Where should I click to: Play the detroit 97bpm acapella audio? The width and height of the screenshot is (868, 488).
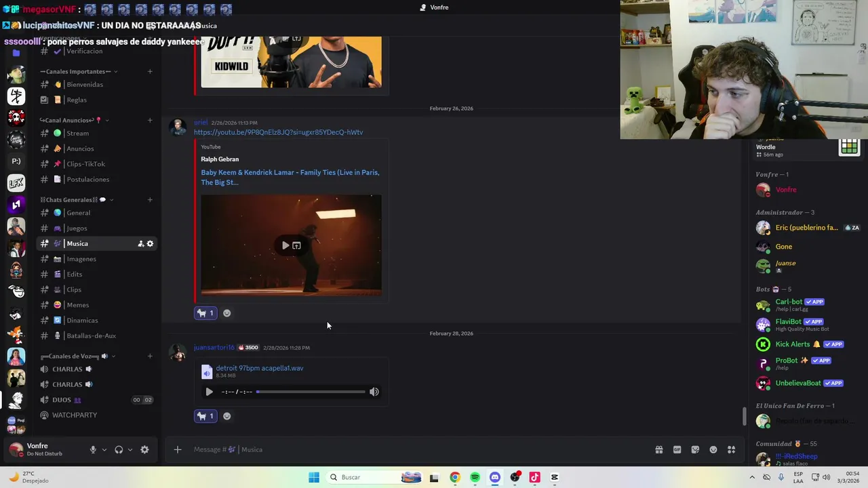(209, 392)
